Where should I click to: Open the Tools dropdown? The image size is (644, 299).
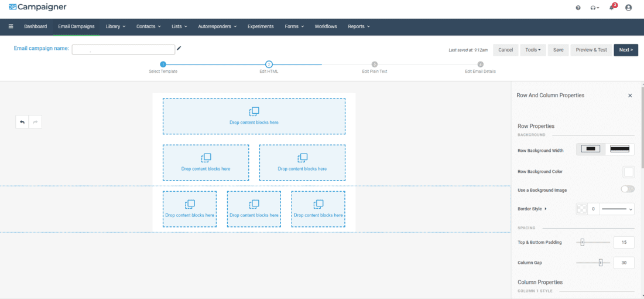[532, 50]
